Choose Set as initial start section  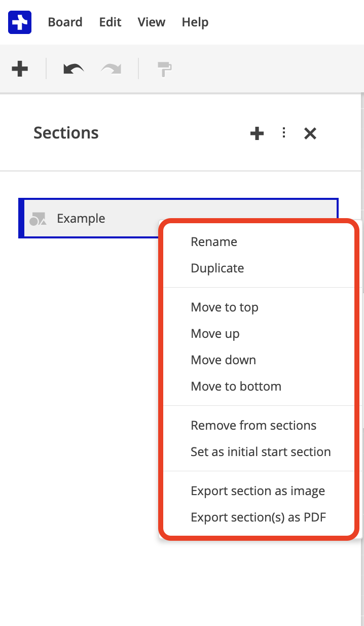(x=261, y=452)
